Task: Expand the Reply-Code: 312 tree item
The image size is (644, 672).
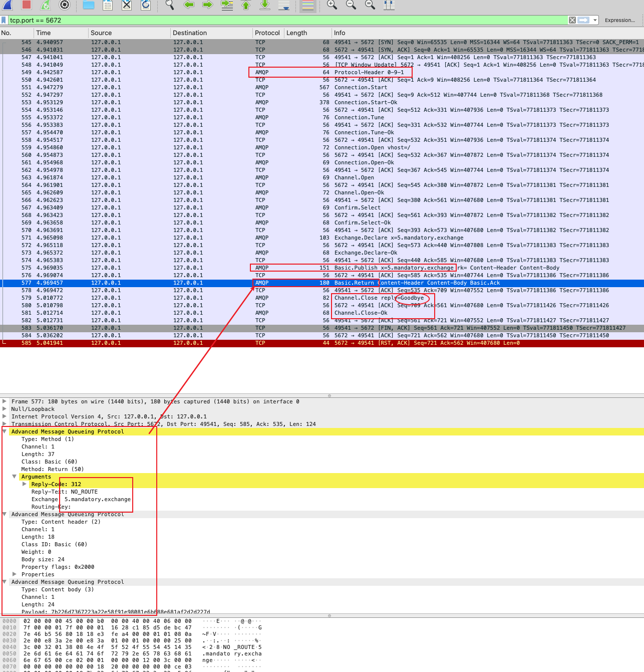Action: point(25,484)
